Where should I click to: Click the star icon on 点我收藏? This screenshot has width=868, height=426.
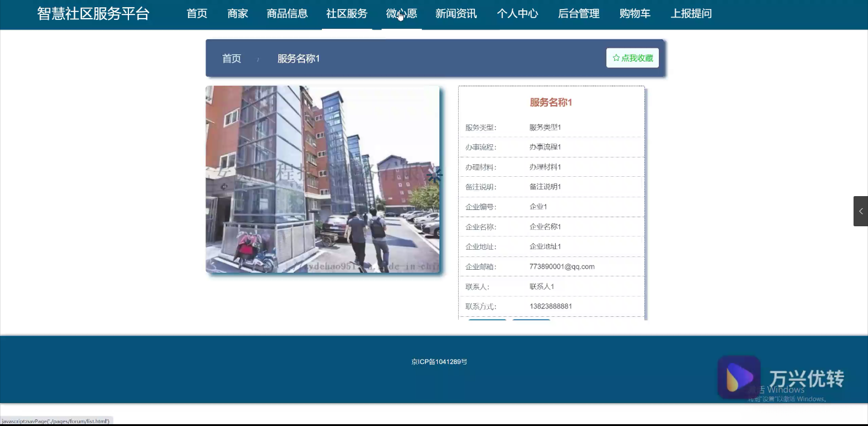(x=616, y=58)
